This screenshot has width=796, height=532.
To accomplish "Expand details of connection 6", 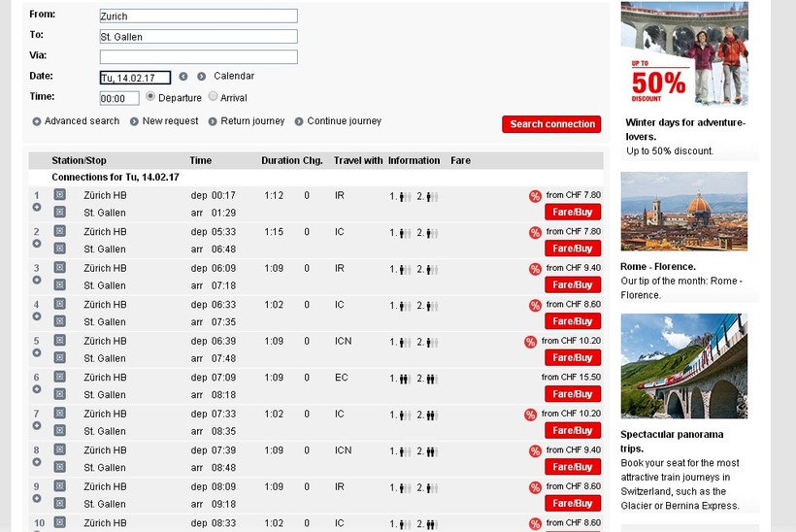I will 37,389.
